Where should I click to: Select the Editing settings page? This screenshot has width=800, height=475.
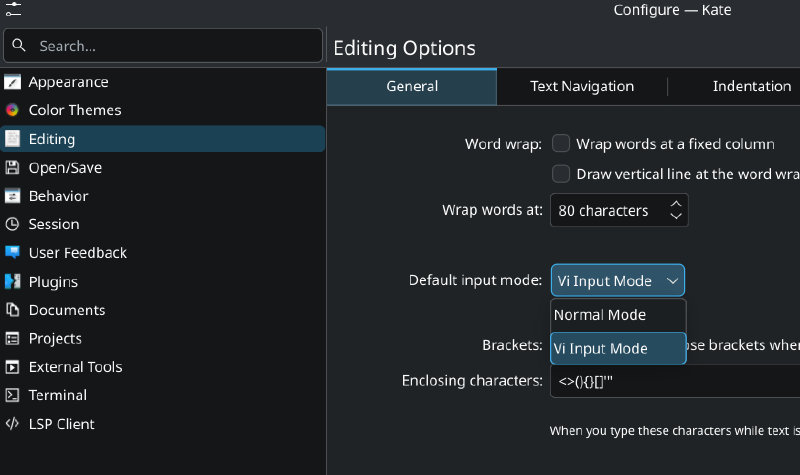tap(162, 139)
